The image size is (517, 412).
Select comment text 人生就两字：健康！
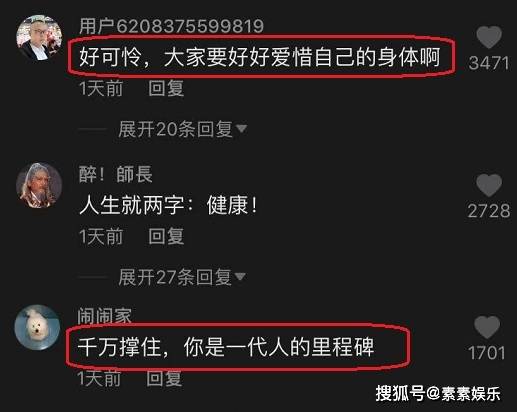(x=169, y=205)
